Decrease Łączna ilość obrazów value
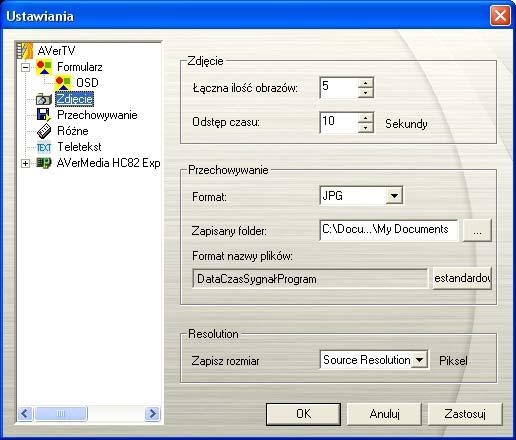The width and height of the screenshot is (516, 440). click(366, 93)
